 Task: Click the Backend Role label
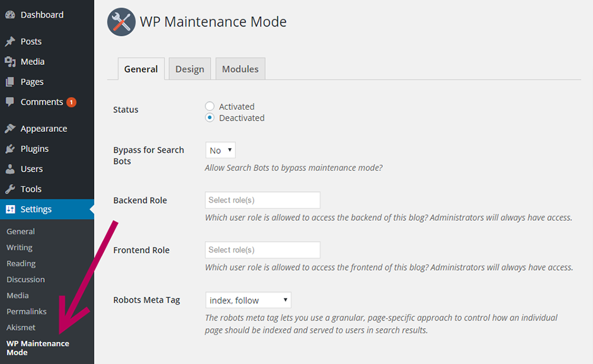point(140,200)
